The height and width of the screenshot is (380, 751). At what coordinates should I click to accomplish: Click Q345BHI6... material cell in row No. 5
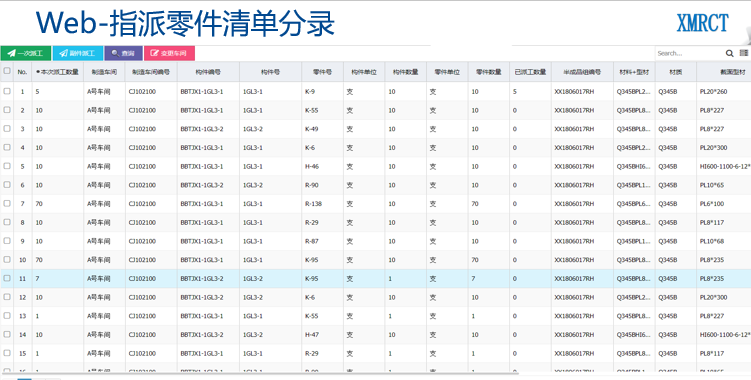(634, 166)
